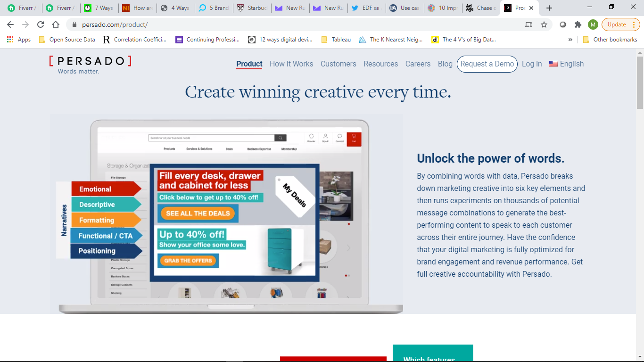Open the Open Source Data bookmark folder
The image size is (644, 362).
pos(66,40)
